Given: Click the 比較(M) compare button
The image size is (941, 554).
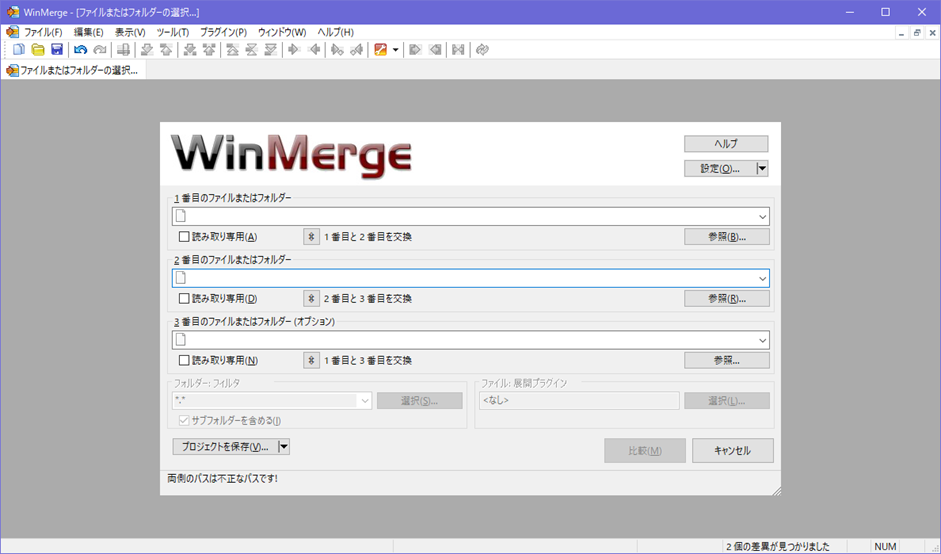Looking at the screenshot, I should point(645,451).
